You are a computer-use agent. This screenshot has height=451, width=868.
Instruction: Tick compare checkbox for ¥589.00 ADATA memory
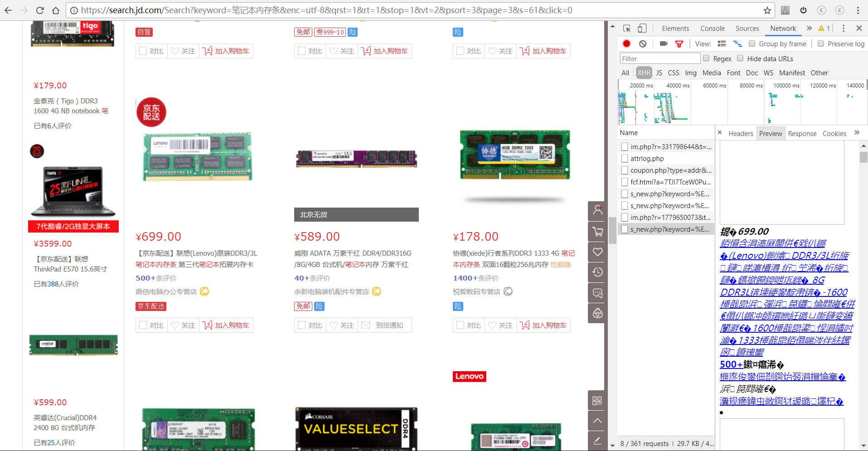click(x=301, y=325)
